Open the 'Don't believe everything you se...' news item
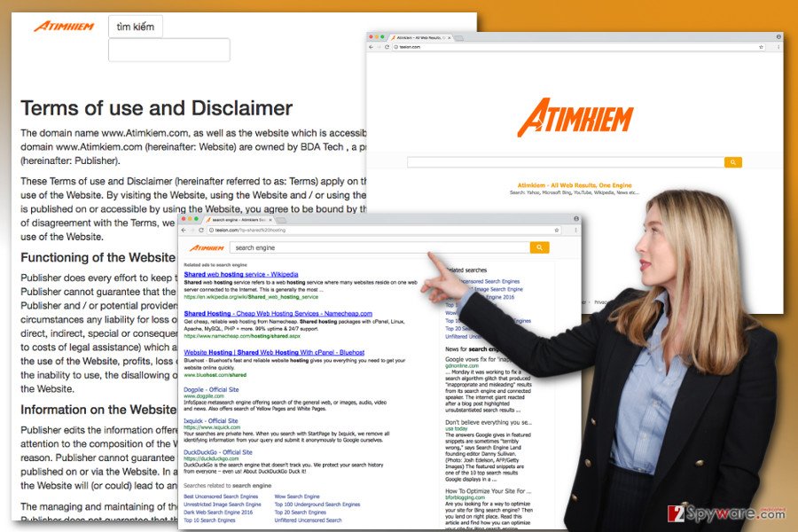The height and width of the screenshot is (532, 798). tap(489, 423)
